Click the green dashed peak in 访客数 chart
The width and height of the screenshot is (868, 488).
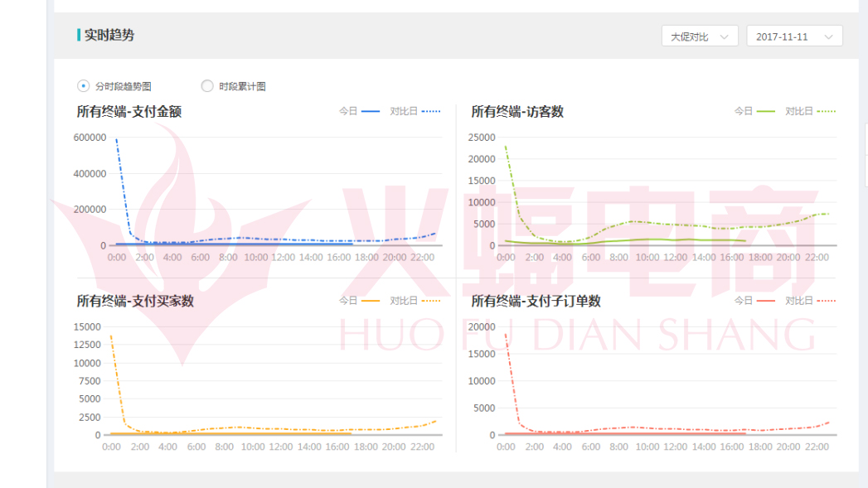(506, 147)
